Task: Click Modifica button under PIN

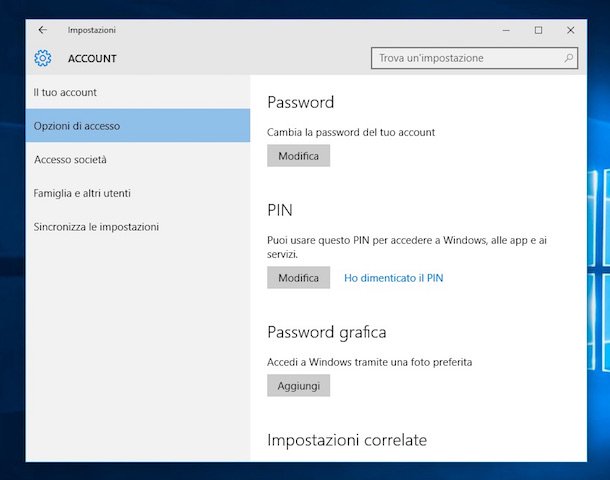Action: coord(298,277)
